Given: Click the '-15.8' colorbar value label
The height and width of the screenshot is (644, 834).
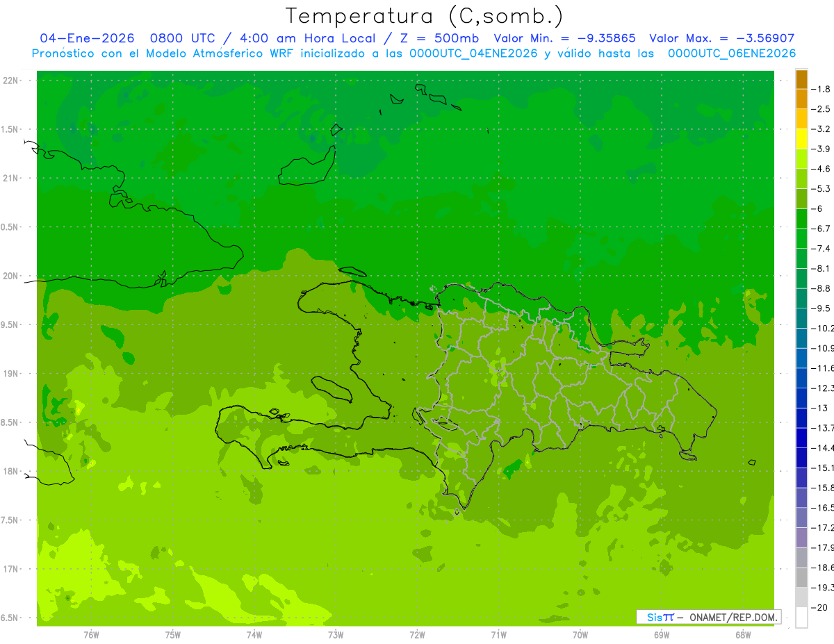Looking at the screenshot, I should pyautogui.click(x=822, y=488).
